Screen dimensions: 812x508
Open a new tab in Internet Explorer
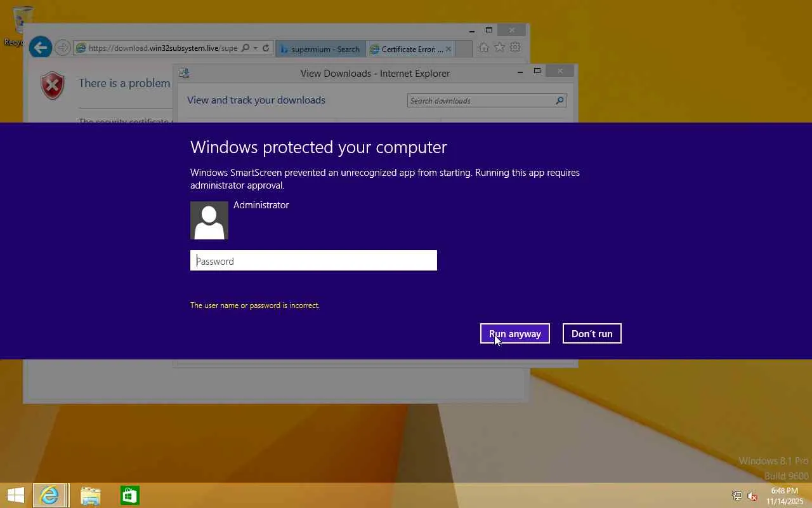[x=464, y=49]
